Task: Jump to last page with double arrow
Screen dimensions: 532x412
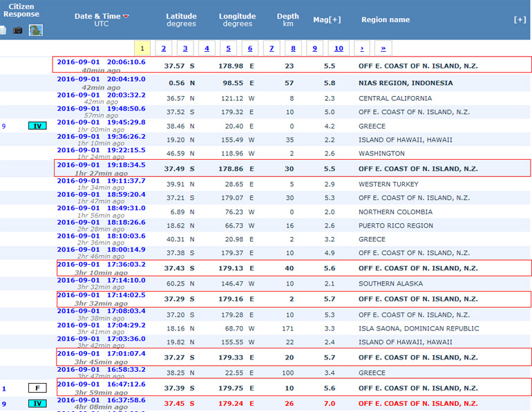Action: tap(383, 48)
